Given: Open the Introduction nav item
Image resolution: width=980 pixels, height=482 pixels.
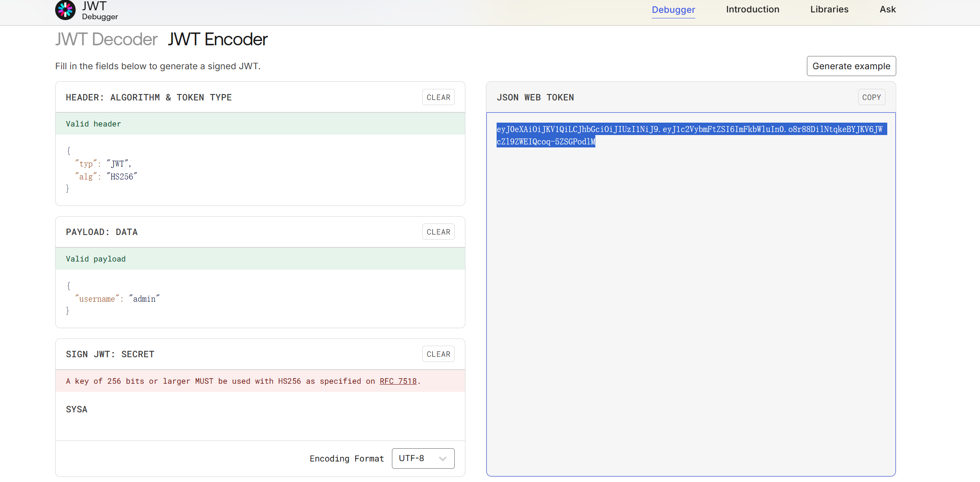Looking at the screenshot, I should point(752,9).
